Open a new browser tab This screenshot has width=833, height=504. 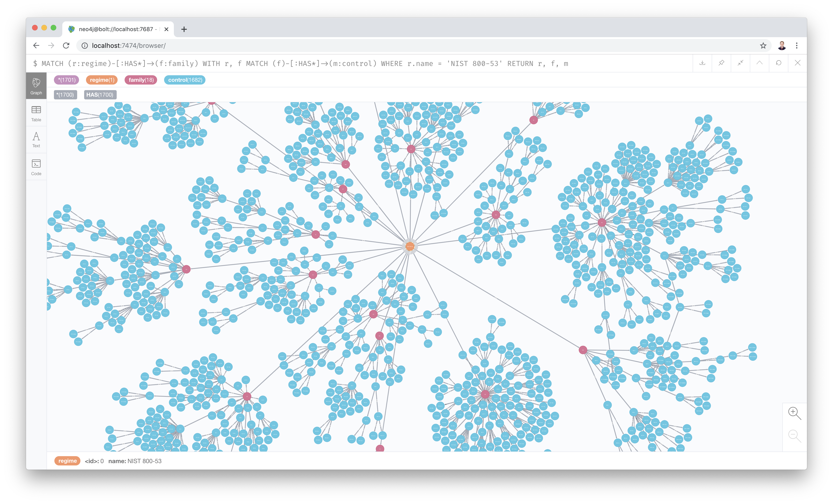[x=184, y=29]
